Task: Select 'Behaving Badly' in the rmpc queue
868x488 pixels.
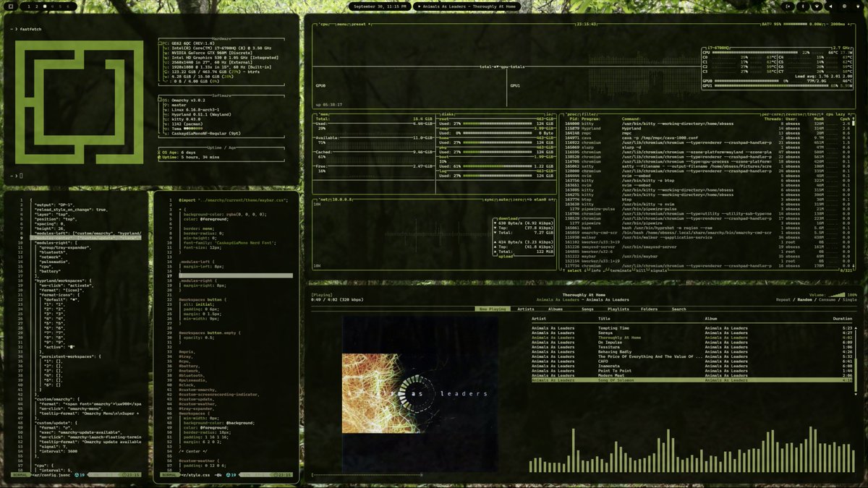Action: click(692, 351)
